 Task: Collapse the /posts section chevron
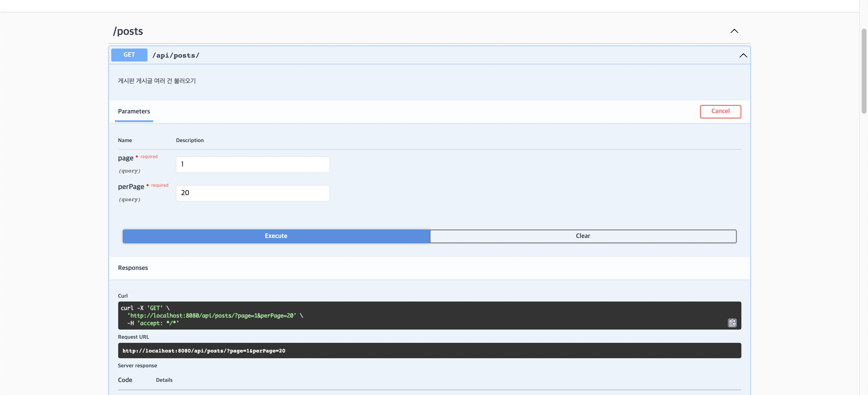click(x=734, y=31)
